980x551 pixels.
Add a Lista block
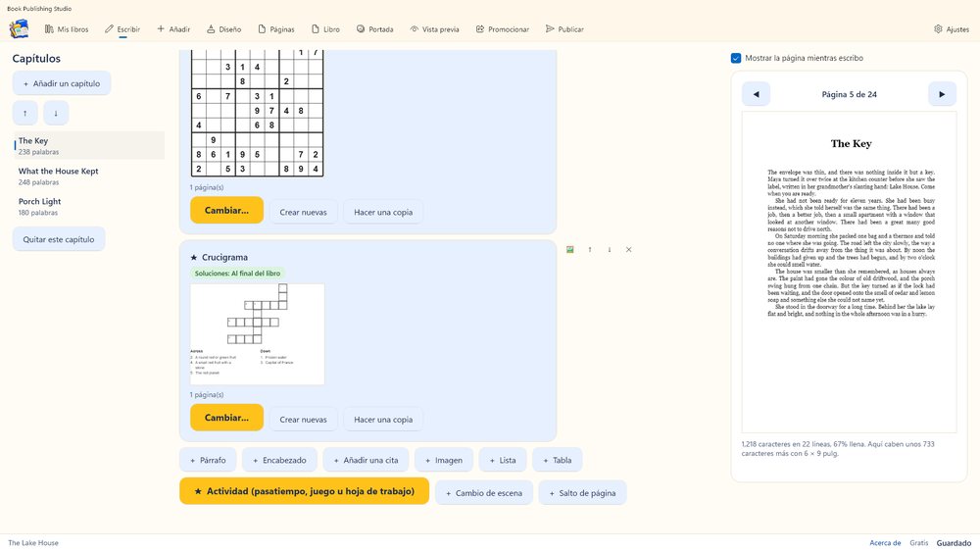tap(503, 460)
